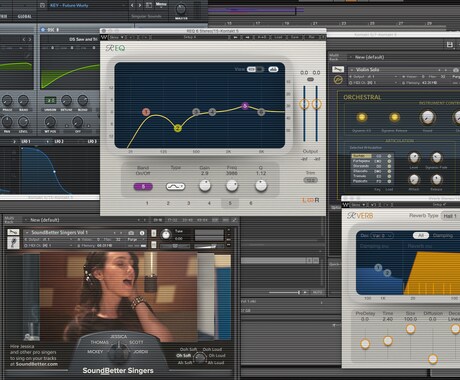Screen dimensions: 460x380
Task: Click the singer selector knob near JESSICA
Action: 119,352
